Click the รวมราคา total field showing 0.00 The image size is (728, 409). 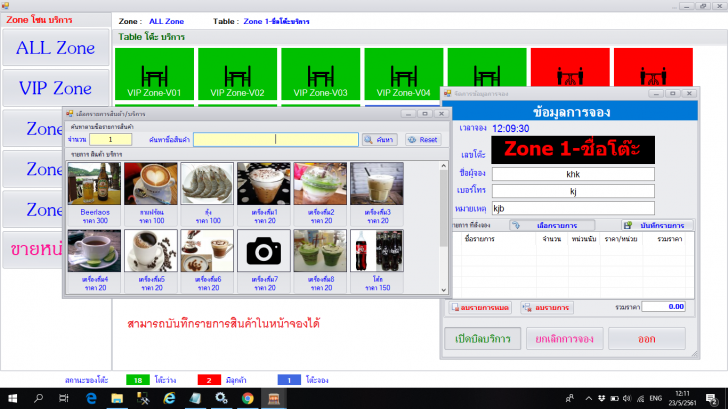click(x=663, y=306)
